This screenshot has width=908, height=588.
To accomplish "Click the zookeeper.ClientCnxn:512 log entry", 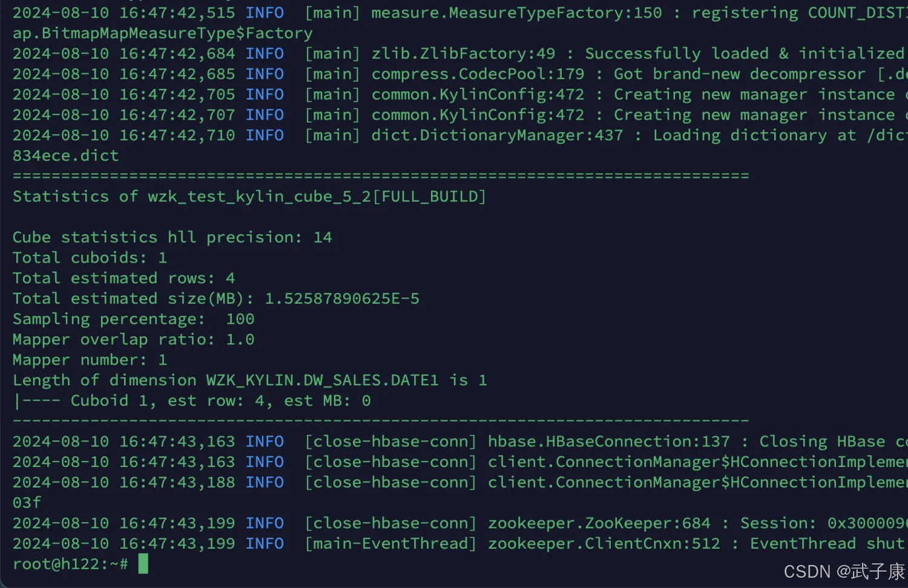I will 604,544.
